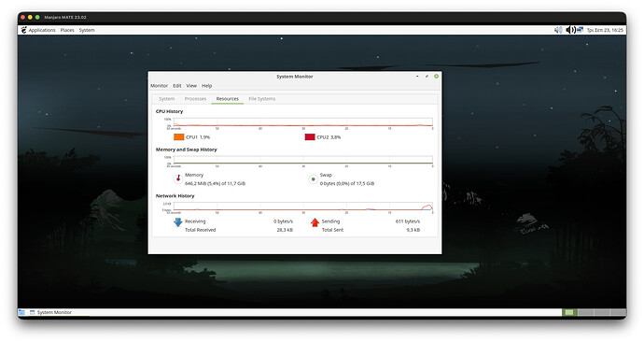Click the yellow macOS minimize button
Viewport: 644px width, 342px height.
click(30, 17)
